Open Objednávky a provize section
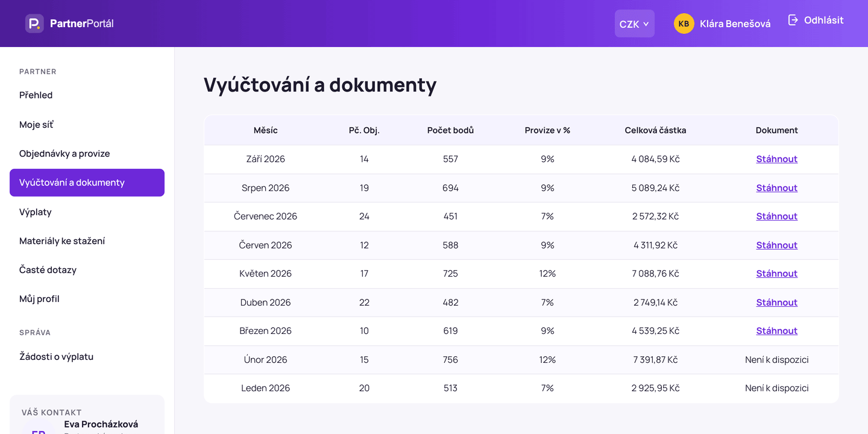Viewport: 868px width, 434px height. point(87,154)
